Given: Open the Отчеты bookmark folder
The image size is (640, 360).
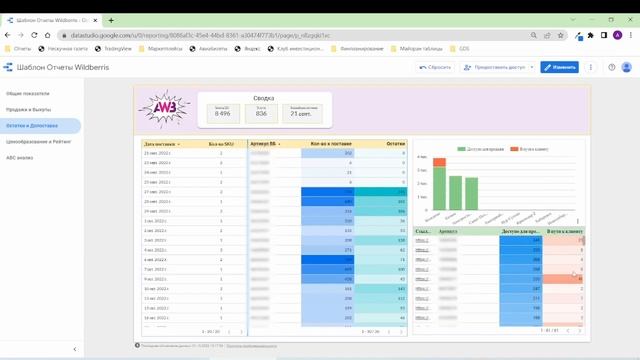Looking at the screenshot, I should point(18,49).
